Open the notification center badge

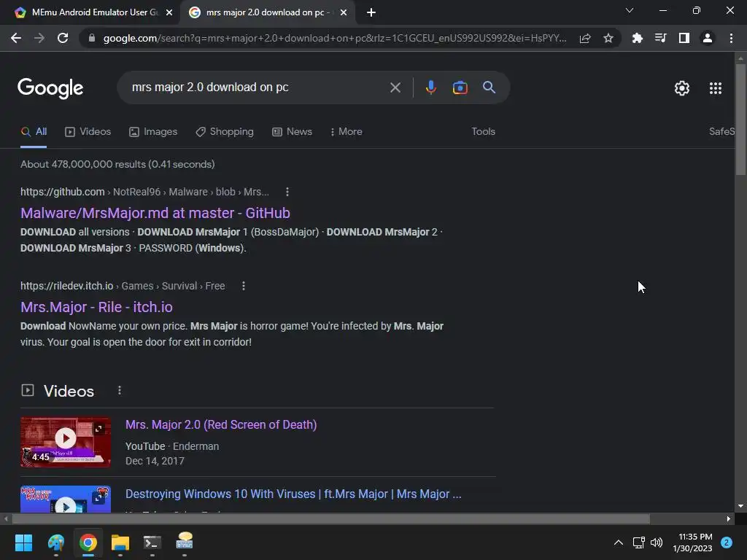click(727, 542)
